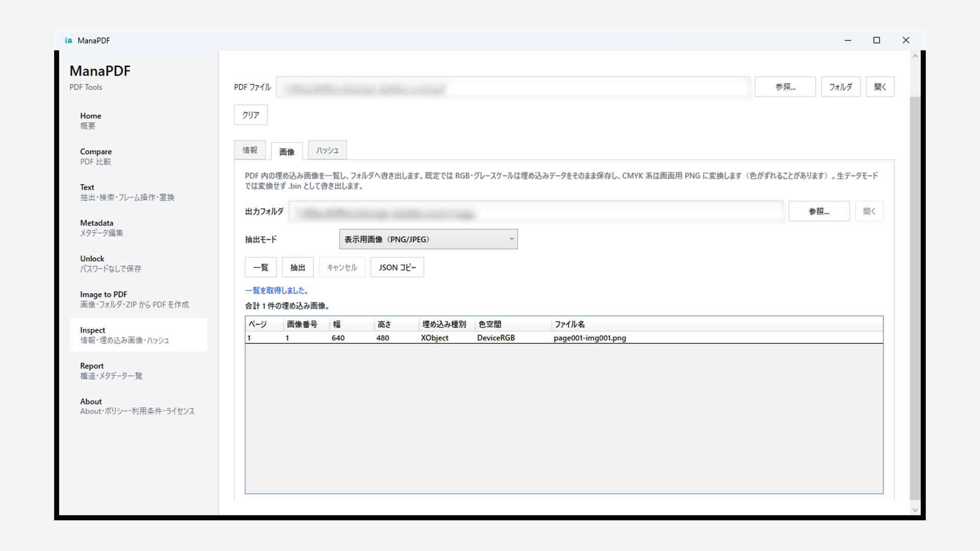
Task: Maximize the ManaPDF window
Action: pyautogui.click(x=876, y=40)
